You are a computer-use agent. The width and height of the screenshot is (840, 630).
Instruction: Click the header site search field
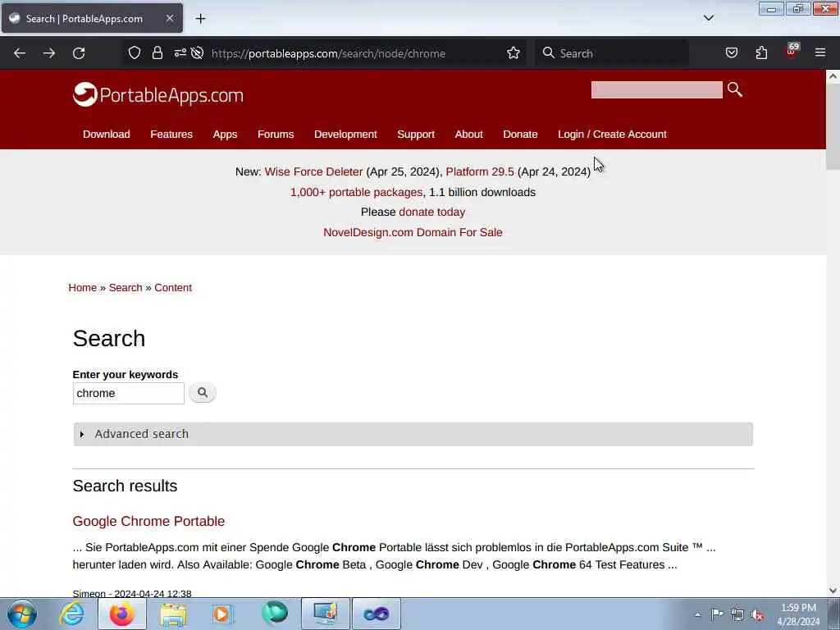tap(657, 90)
